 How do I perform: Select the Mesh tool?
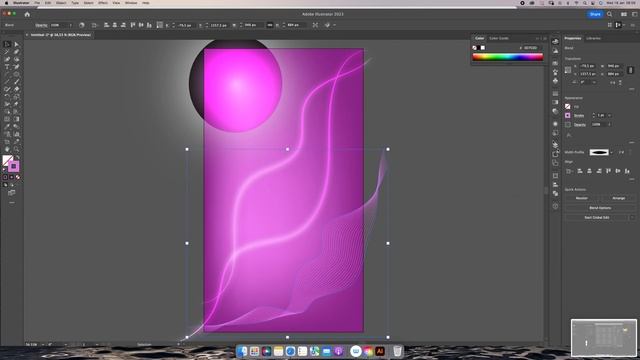coord(7,118)
